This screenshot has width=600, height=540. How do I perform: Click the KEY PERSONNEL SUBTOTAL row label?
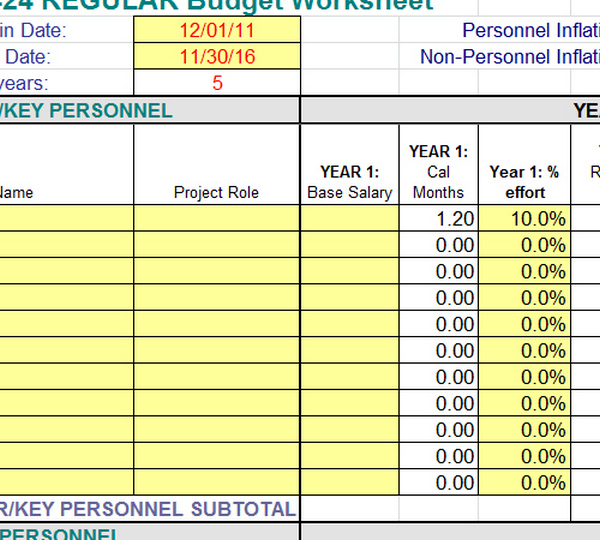coord(148,509)
